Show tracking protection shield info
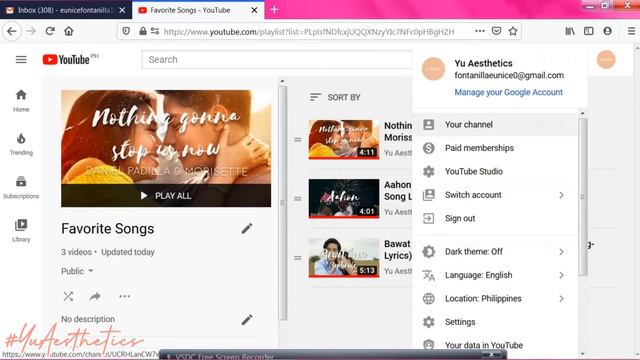This screenshot has width=640, height=360. pyautogui.click(x=126, y=31)
